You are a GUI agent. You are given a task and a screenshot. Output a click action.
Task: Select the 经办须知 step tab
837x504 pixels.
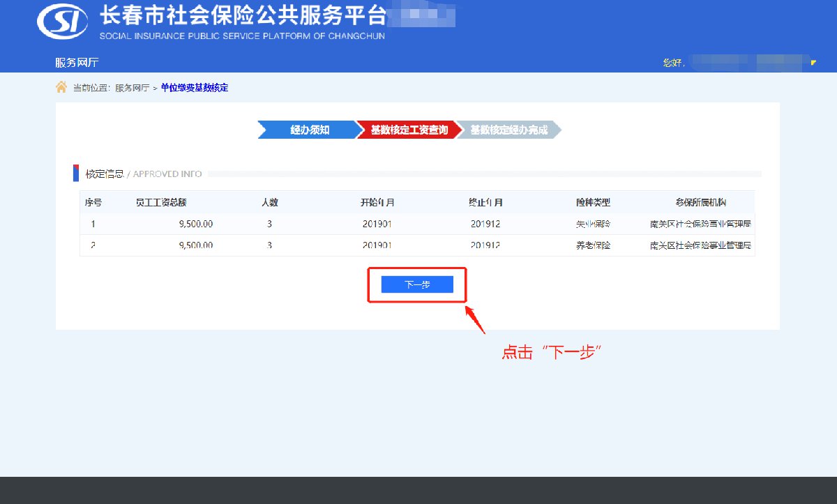[309, 130]
